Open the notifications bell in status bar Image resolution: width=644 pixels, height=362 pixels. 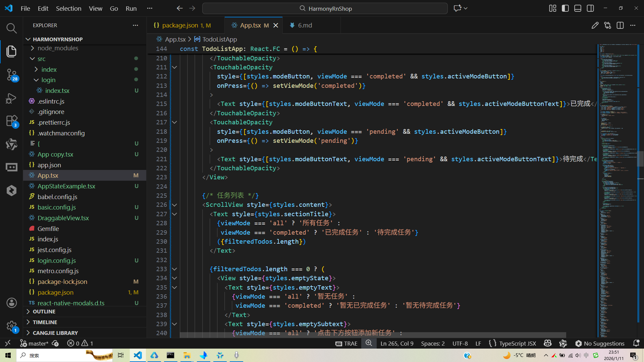point(636,343)
